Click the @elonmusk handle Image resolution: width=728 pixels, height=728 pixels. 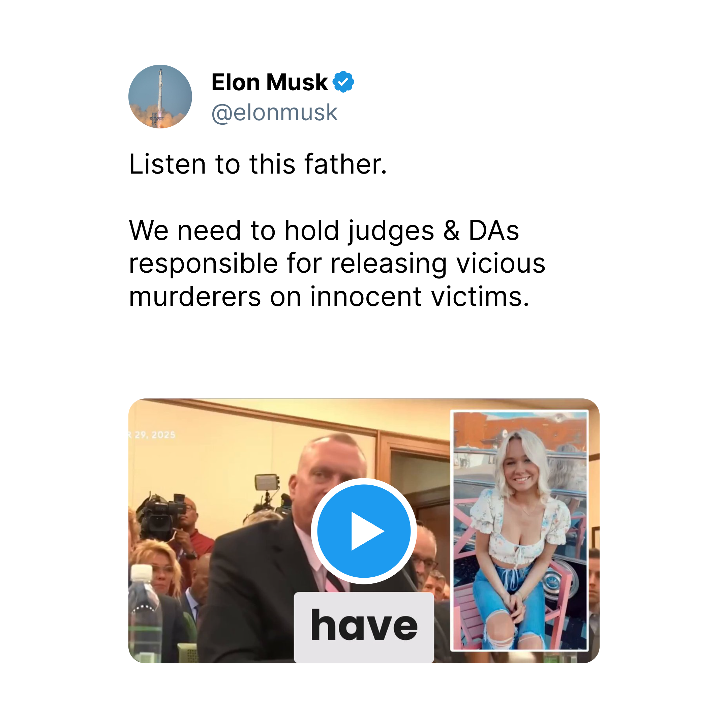pos(274,112)
